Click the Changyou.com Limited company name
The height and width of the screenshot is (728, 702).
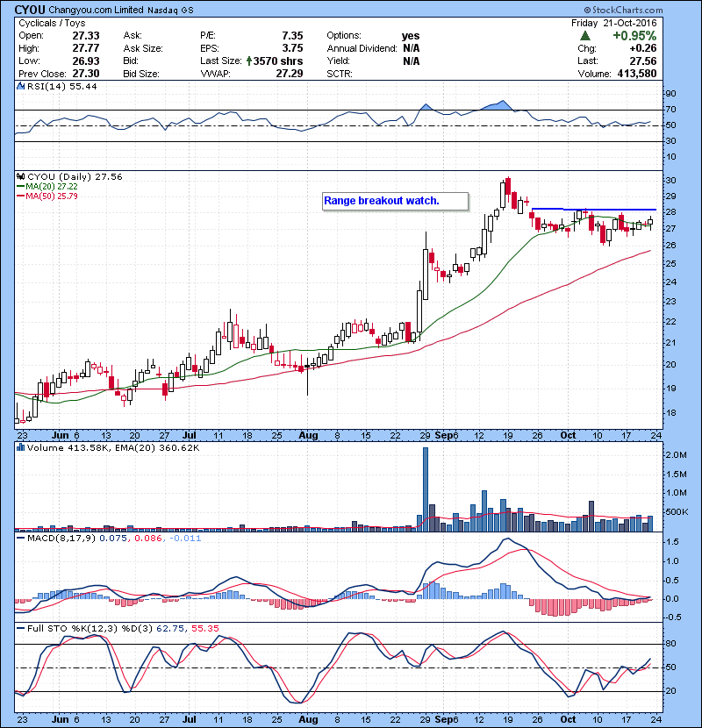point(96,10)
